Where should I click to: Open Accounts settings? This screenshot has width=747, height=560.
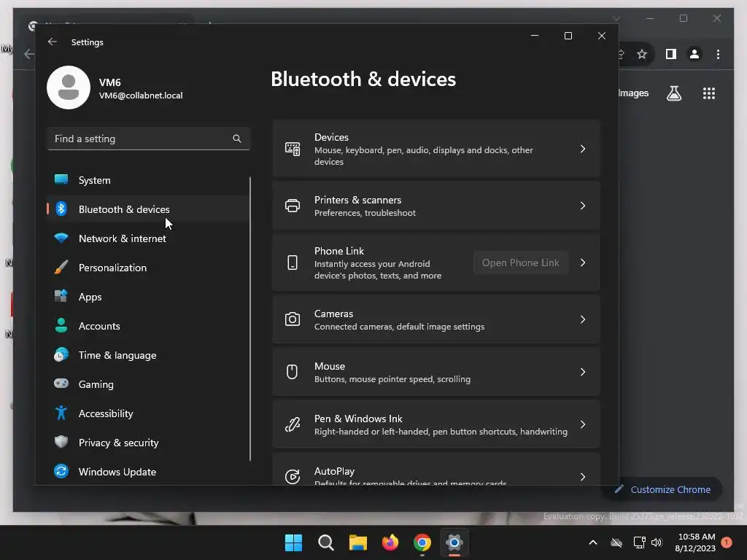pos(148,326)
